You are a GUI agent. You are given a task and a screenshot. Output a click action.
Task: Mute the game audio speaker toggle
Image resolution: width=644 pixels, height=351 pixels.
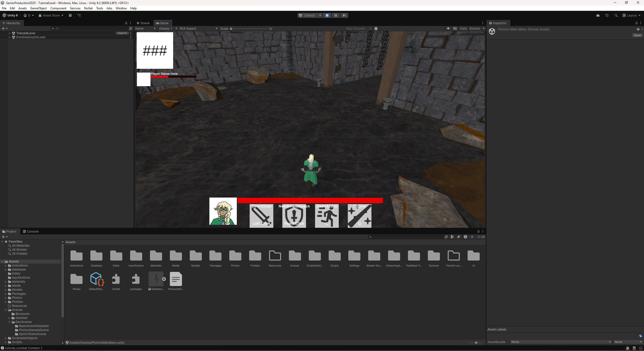click(x=448, y=28)
